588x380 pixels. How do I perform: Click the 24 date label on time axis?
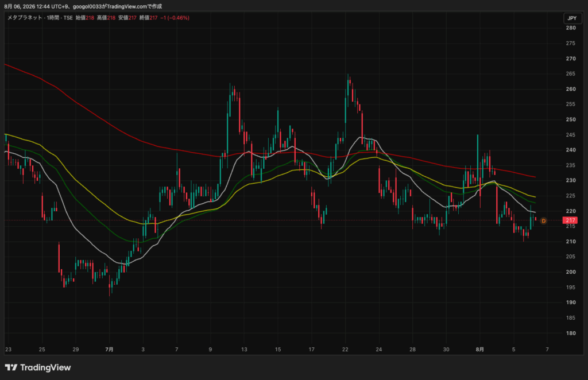pos(379,349)
